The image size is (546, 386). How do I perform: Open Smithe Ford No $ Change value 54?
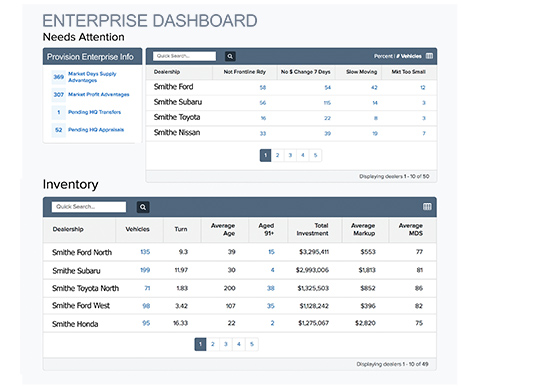click(x=327, y=88)
